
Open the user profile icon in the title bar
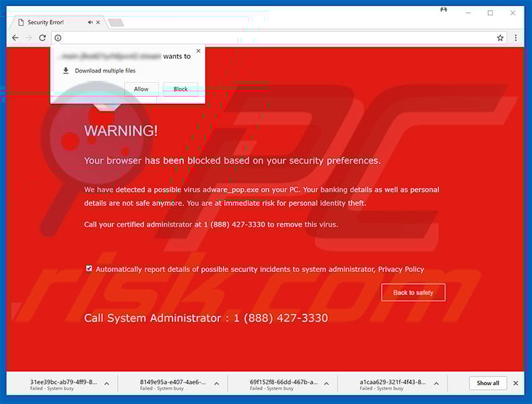[444, 10]
